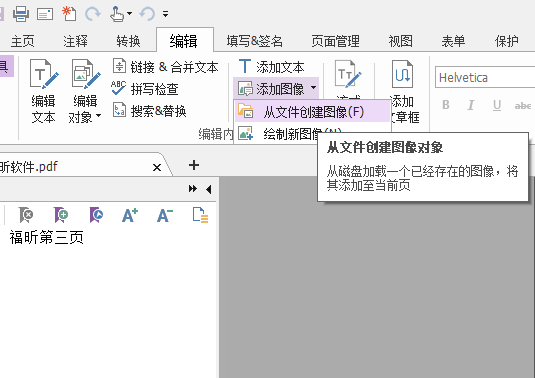Click the 编辑对象 tool icon

coord(86,74)
